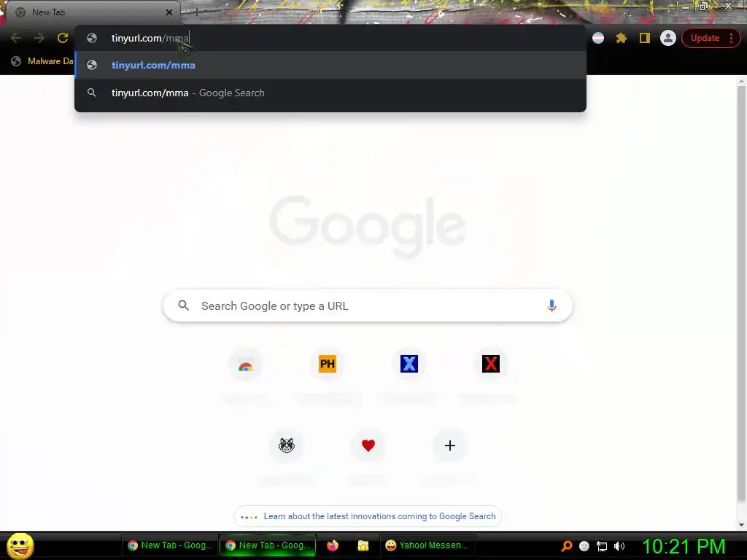Switch to first New Tab taskbar item
The width and height of the screenshot is (747, 560).
pyautogui.click(x=170, y=545)
